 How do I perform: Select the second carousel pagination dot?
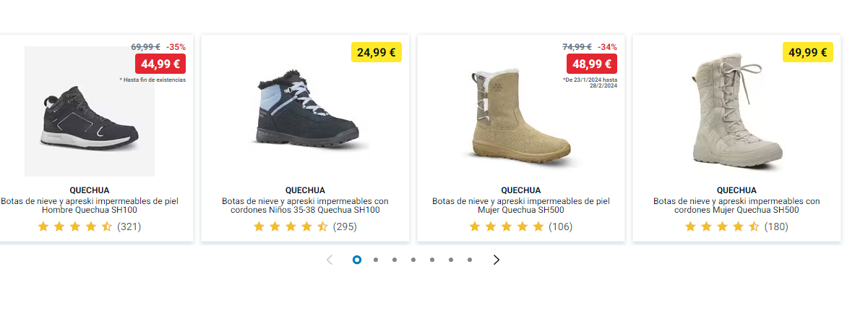click(376, 260)
